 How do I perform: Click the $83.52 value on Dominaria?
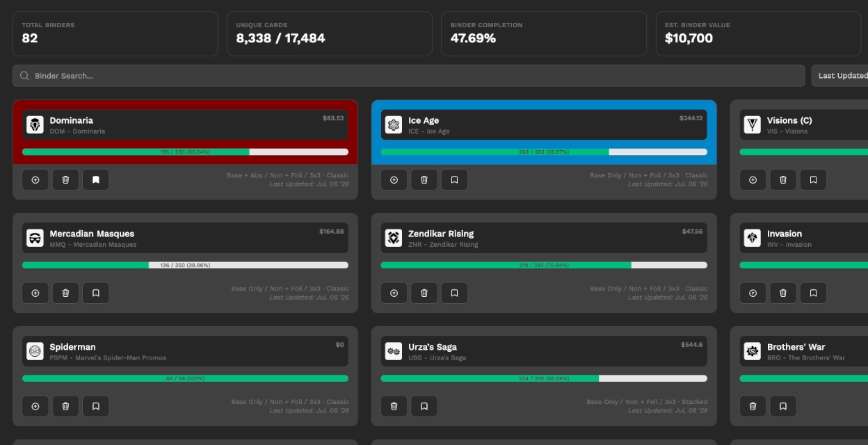333,118
